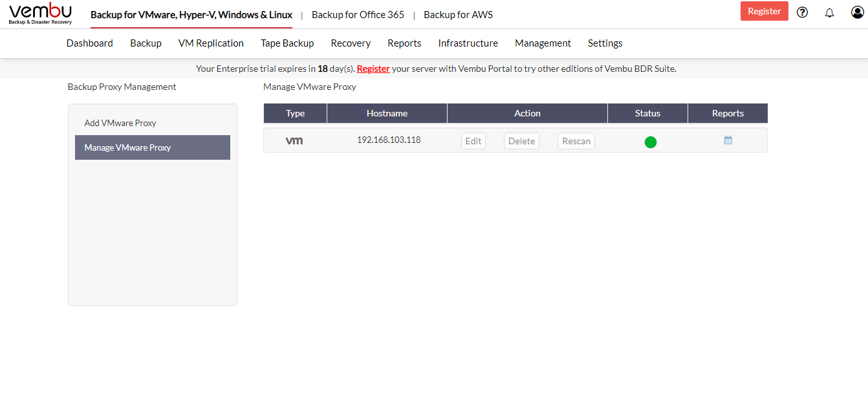Open the Recovery menu
Viewport: 868px width, 399px height.
pyautogui.click(x=351, y=43)
